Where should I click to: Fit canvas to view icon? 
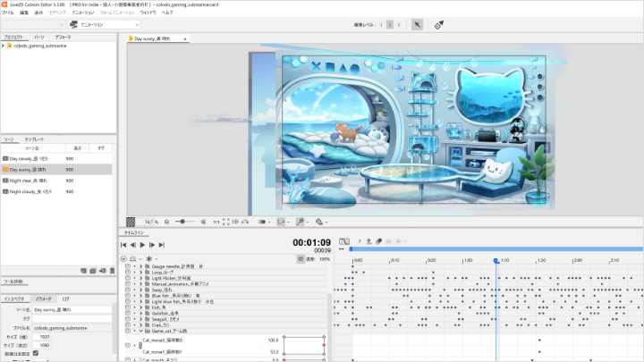(x=226, y=222)
